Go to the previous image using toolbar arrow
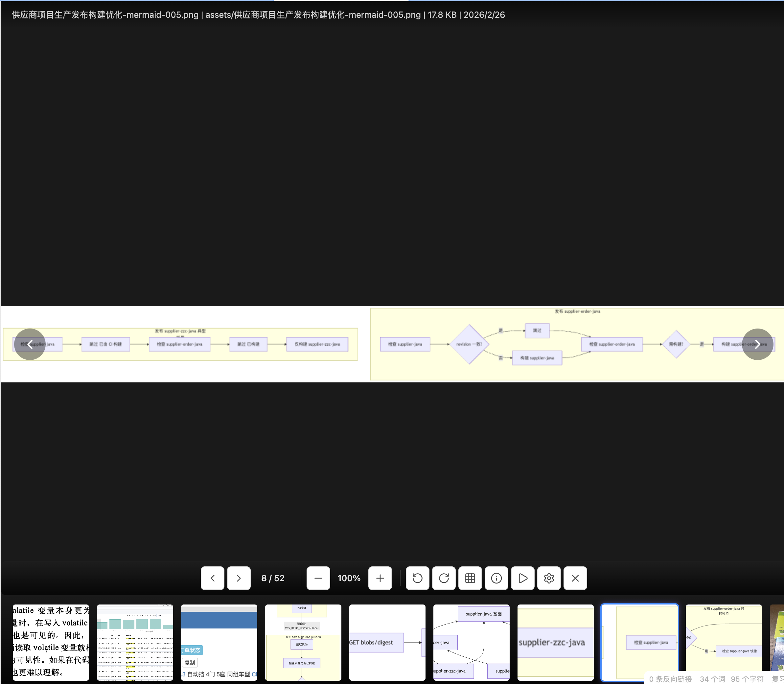 tap(213, 578)
